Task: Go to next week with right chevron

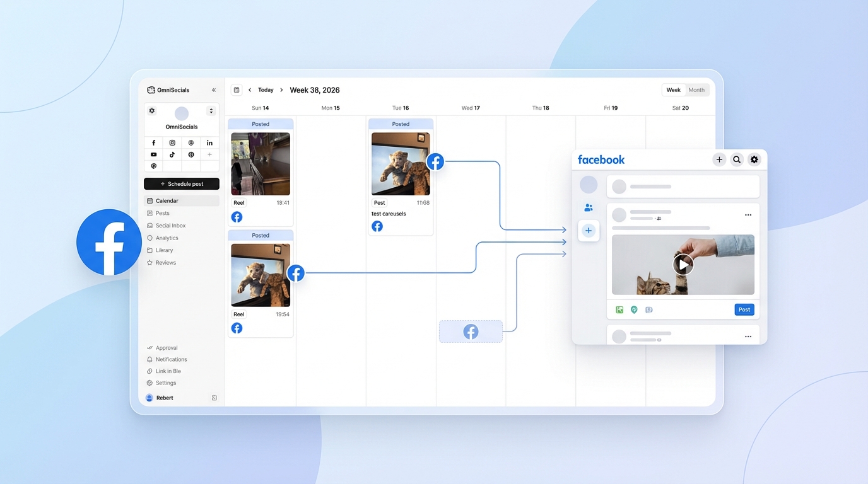Action: [281, 89]
